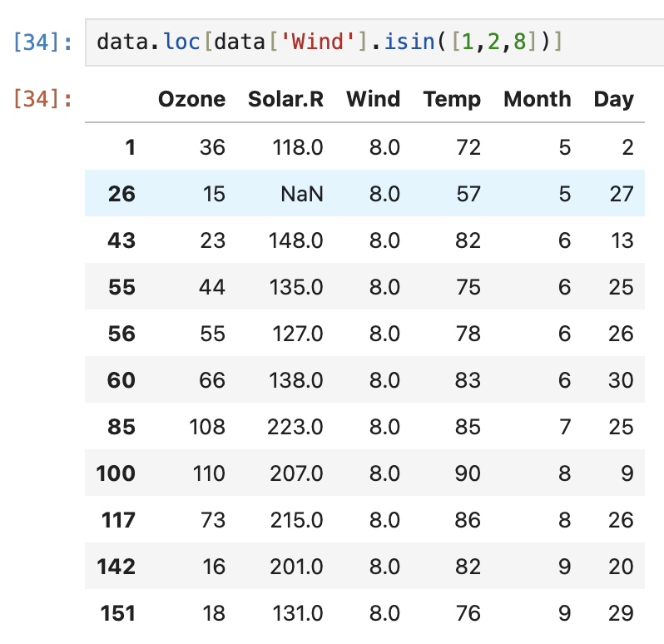Viewport: 664px width, 644px height.
Task: Select the output prompt label [34]
Action: point(42,99)
